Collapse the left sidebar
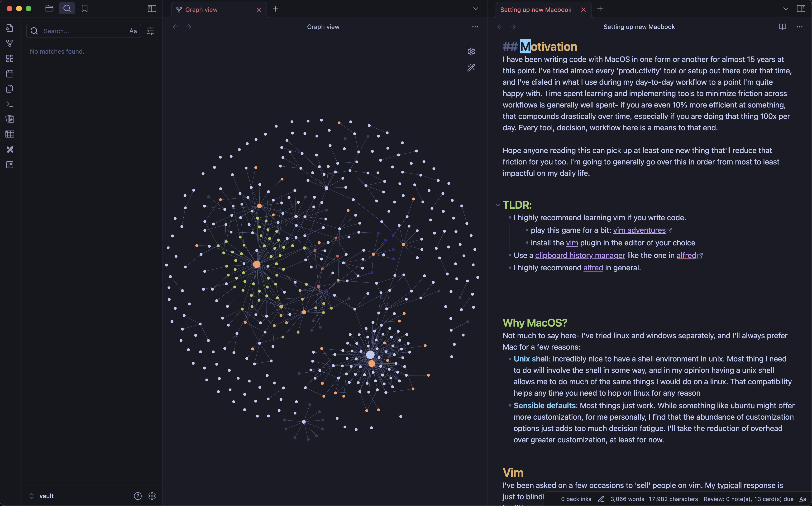 pos(152,9)
